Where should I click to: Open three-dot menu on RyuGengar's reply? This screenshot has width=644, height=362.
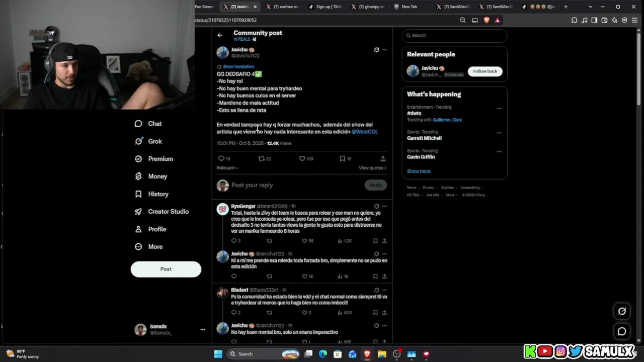click(384, 206)
